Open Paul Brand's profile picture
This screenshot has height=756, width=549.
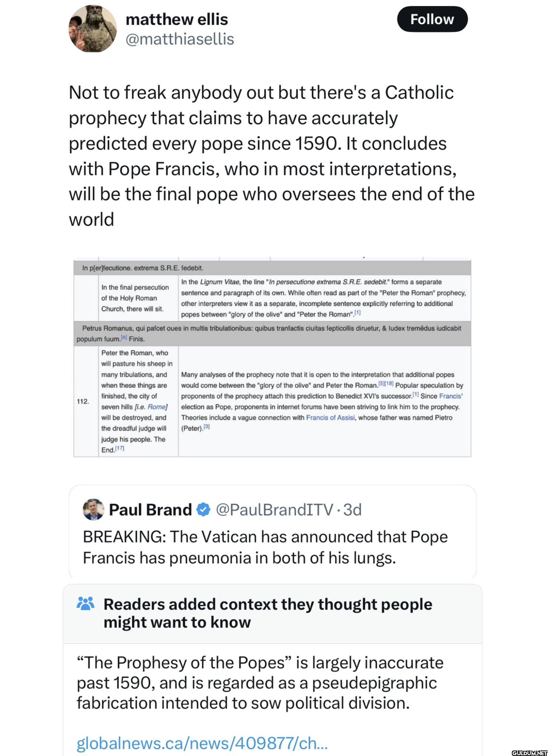[93, 510]
